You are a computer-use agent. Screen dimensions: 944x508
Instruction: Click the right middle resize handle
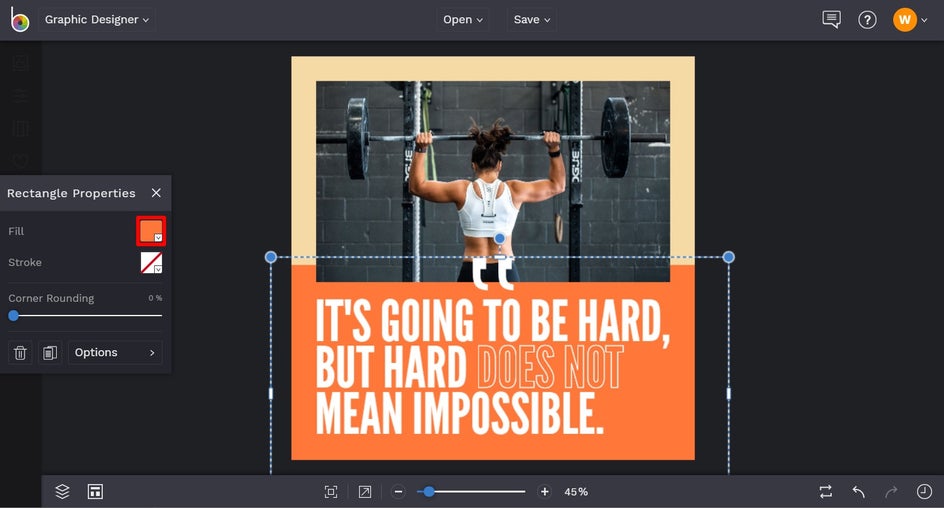pos(728,394)
